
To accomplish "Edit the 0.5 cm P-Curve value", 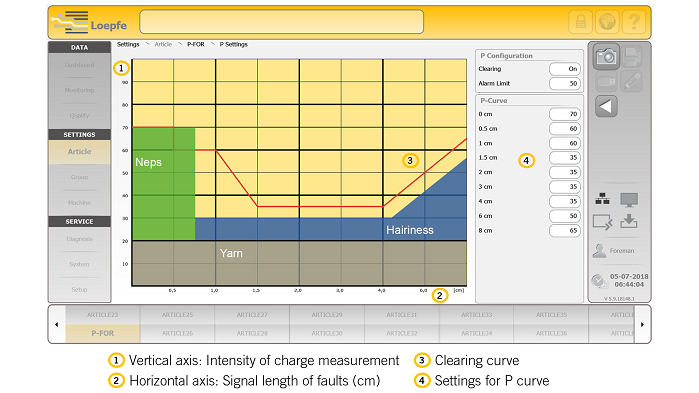I will pyautogui.click(x=565, y=129).
